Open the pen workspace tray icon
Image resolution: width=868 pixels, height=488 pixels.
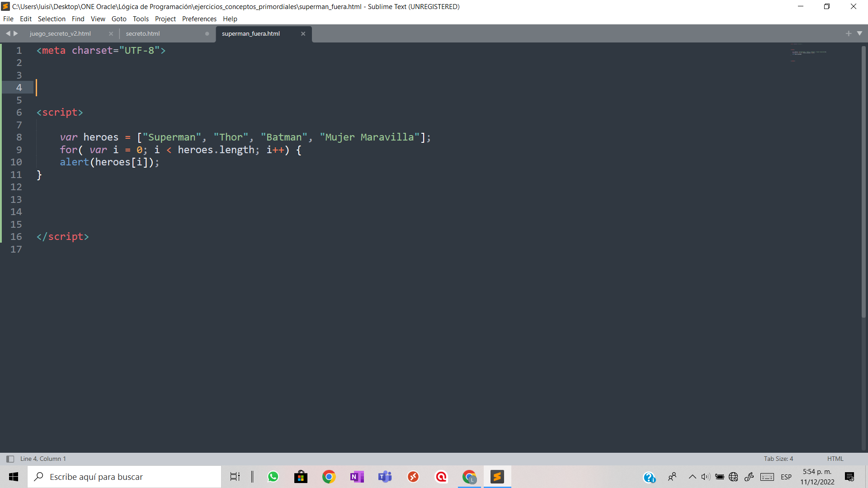tap(749, 477)
